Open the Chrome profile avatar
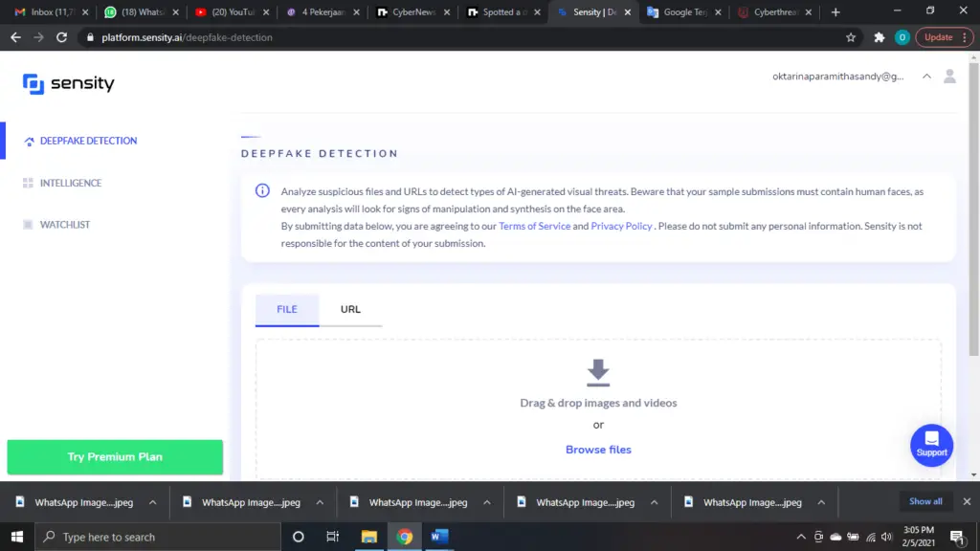Viewport: 980px width, 551px height. click(x=902, y=37)
